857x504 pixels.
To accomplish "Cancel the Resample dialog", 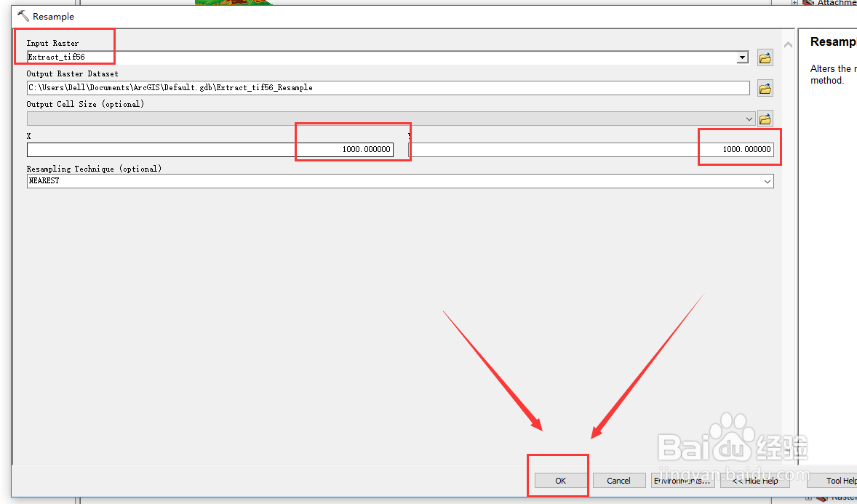I will click(618, 481).
